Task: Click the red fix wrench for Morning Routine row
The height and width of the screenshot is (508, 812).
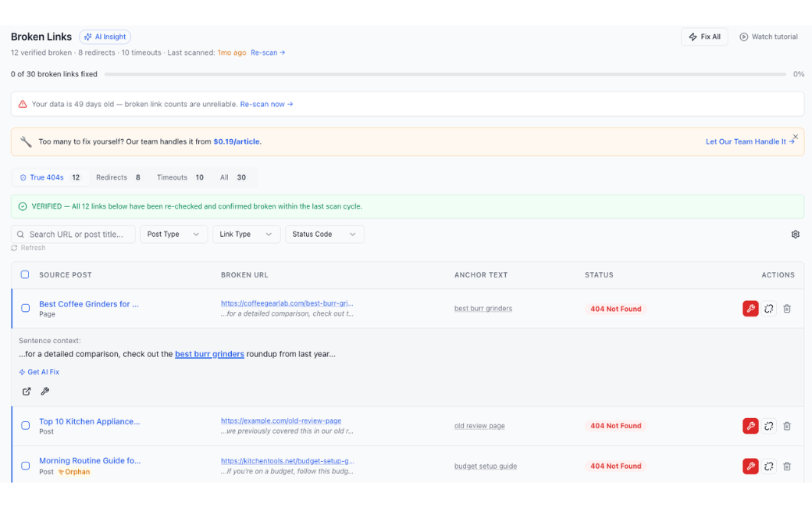Action: click(750, 466)
